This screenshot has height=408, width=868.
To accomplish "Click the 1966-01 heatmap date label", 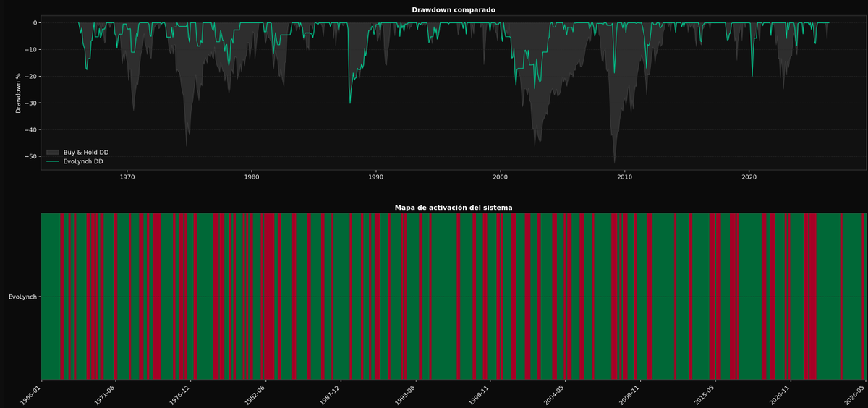I will click(x=31, y=394).
